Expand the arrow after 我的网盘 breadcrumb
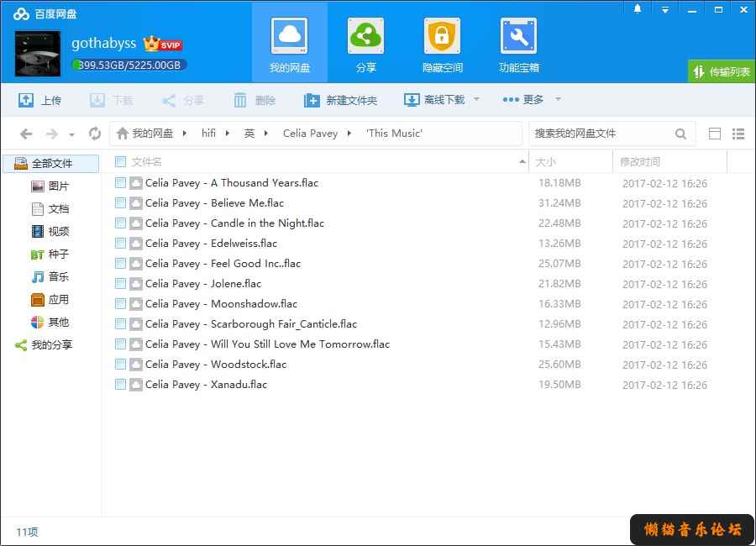756x546 pixels. click(x=185, y=133)
